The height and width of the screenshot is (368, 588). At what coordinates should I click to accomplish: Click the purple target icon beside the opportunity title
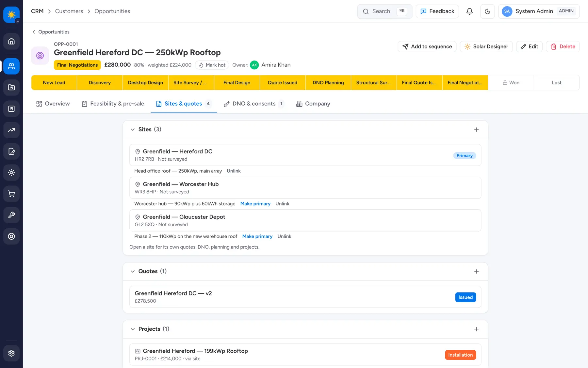[40, 56]
